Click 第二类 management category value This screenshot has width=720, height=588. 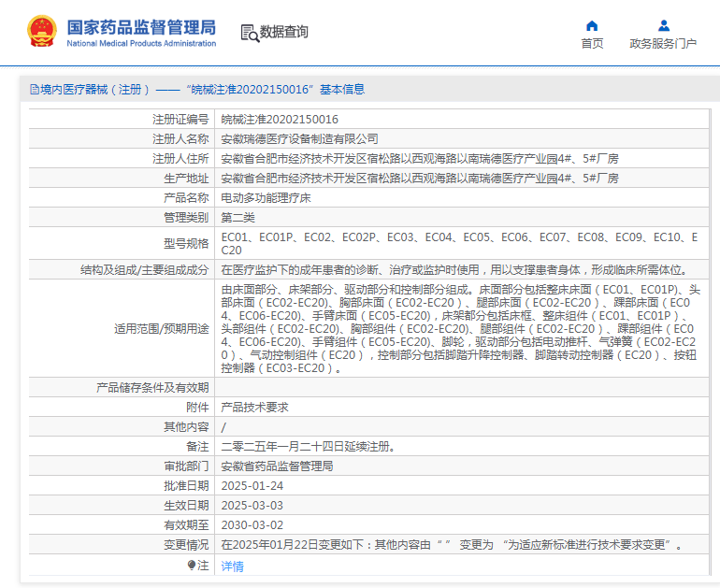tap(238, 218)
